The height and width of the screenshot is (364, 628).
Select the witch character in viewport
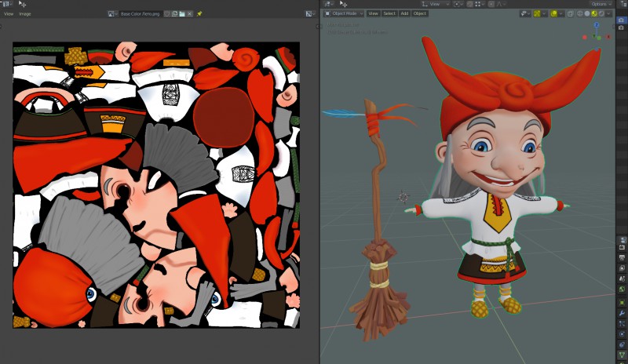point(497,177)
